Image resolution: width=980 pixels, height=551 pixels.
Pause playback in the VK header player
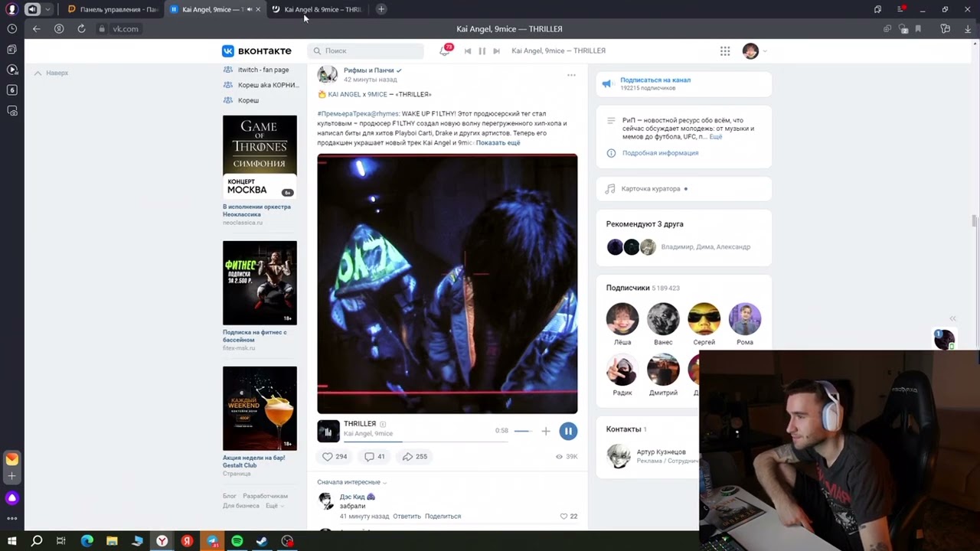click(x=482, y=51)
